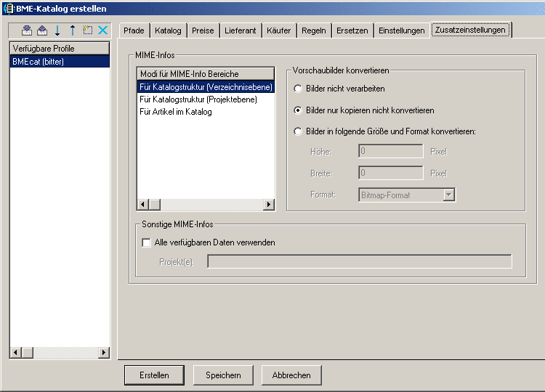
Task: Switch to the Regeln tab
Action: point(314,30)
